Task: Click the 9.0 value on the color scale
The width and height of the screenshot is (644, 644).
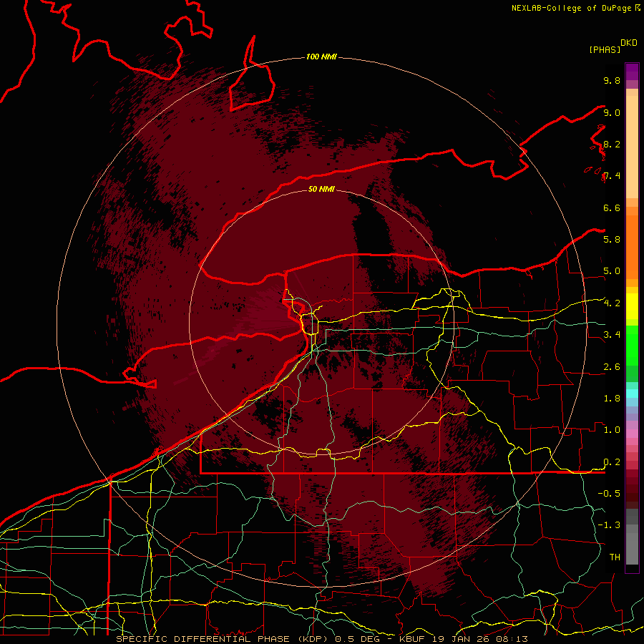Action: tap(612, 112)
